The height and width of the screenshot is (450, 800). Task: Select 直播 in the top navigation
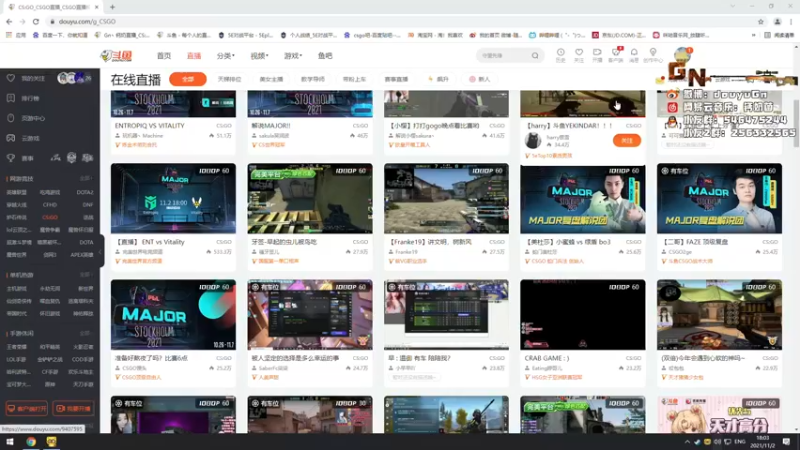[194, 56]
